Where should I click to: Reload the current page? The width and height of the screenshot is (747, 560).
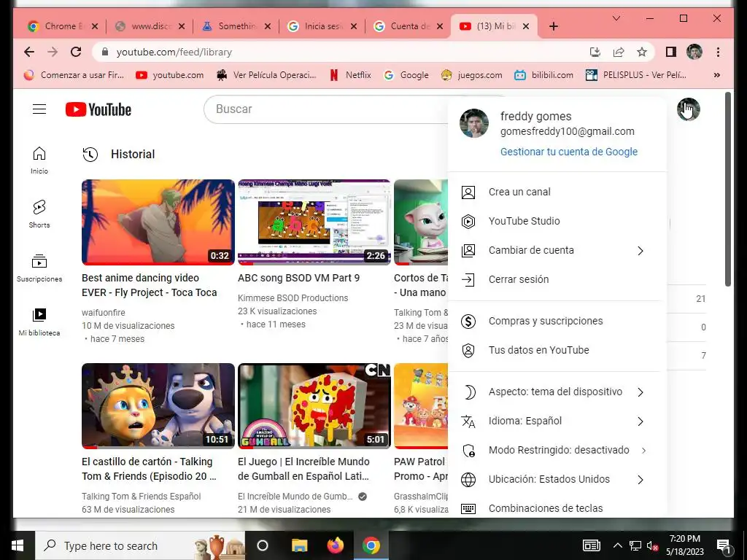[x=76, y=52]
